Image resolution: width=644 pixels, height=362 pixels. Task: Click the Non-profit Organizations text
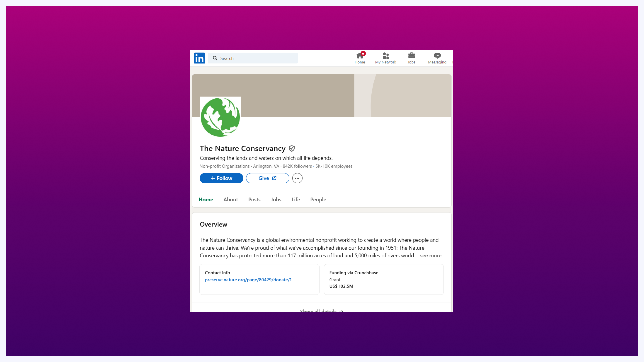coord(224,166)
